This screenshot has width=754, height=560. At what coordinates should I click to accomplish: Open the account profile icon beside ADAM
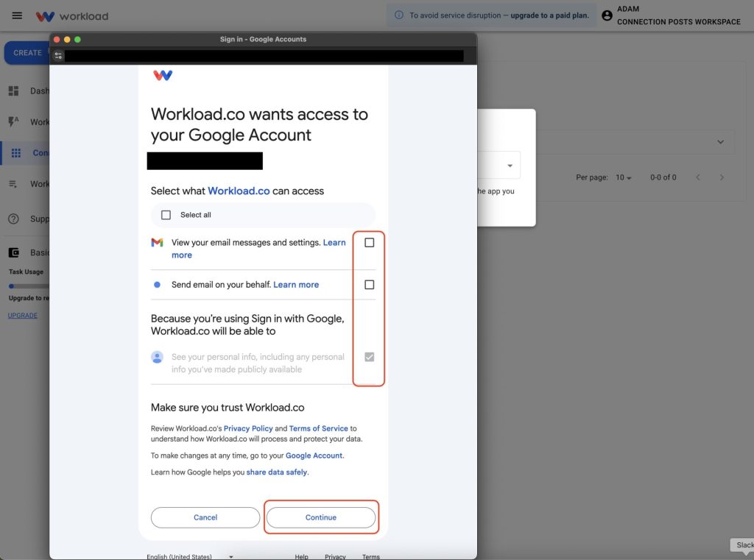[607, 15]
